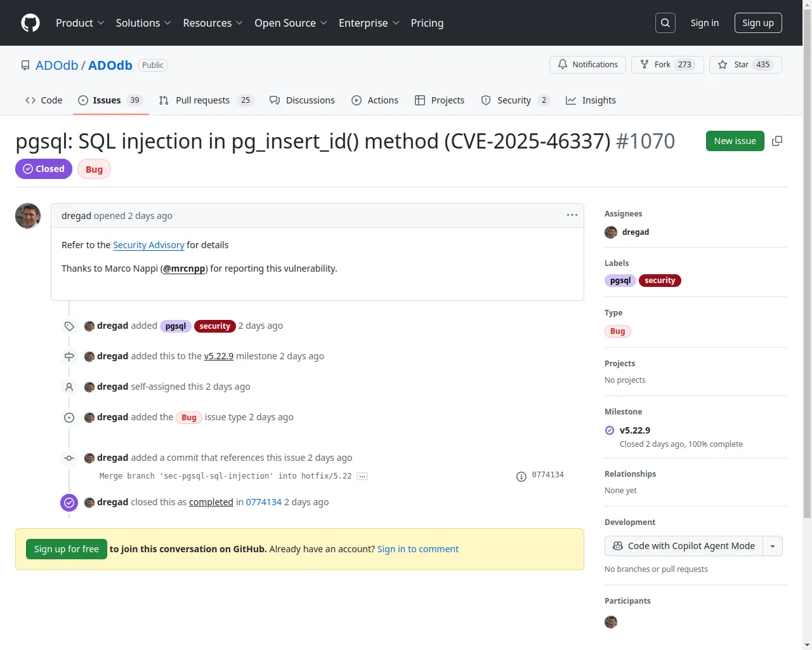Click Sign in to comment link
Screen dimensions: 812x650
[418, 549]
